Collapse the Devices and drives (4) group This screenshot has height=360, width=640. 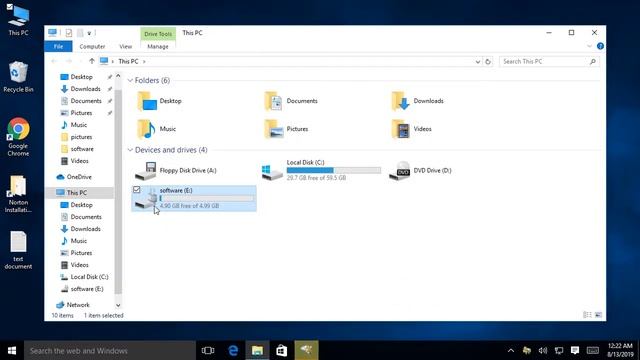tap(130, 150)
